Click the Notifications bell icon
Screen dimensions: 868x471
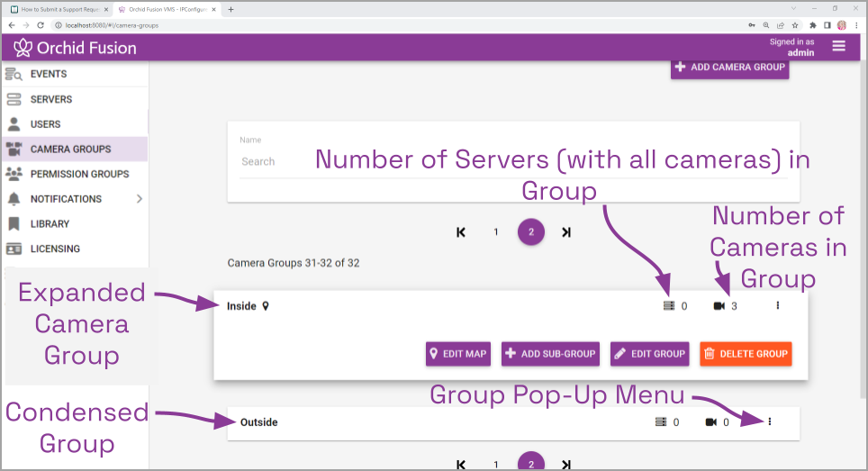coord(14,199)
